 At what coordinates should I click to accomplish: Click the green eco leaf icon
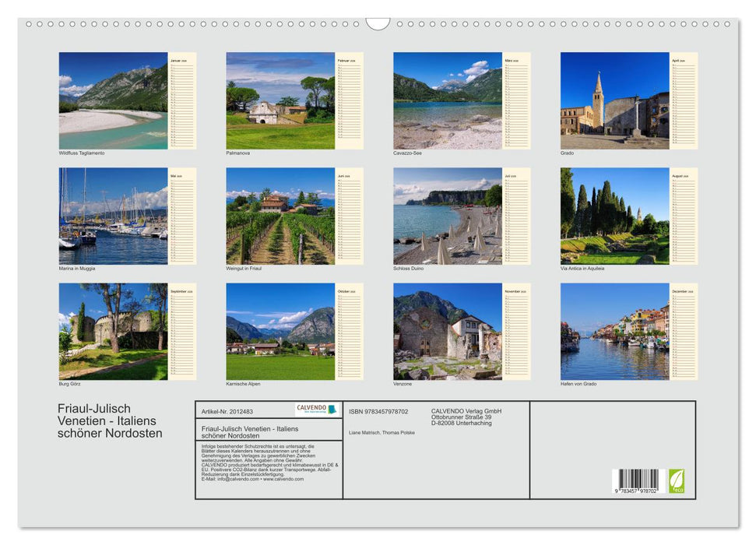coord(677,480)
